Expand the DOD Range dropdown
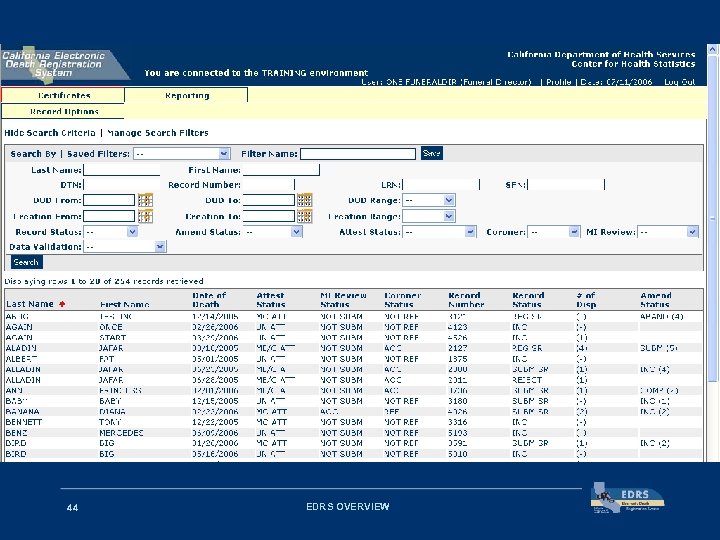720x540 pixels. coord(428,200)
